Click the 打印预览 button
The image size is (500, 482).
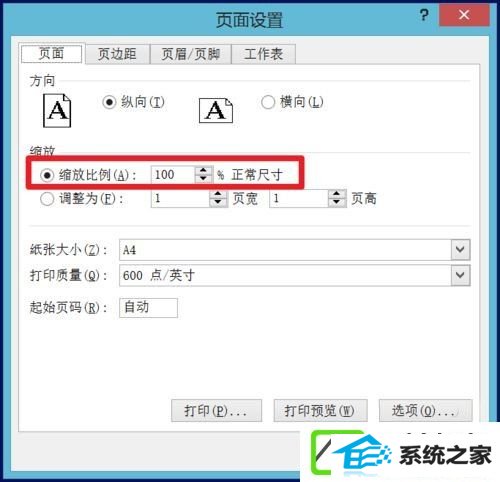(x=320, y=411)
